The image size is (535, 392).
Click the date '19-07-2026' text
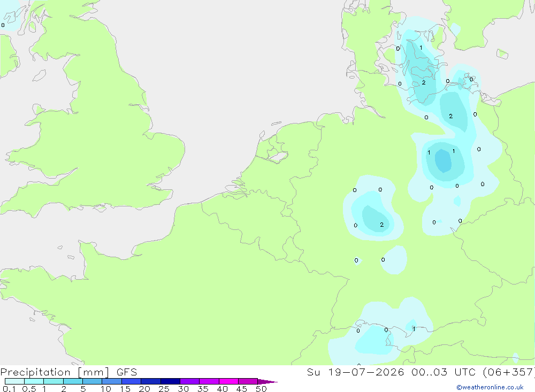[x=366, y=372]
